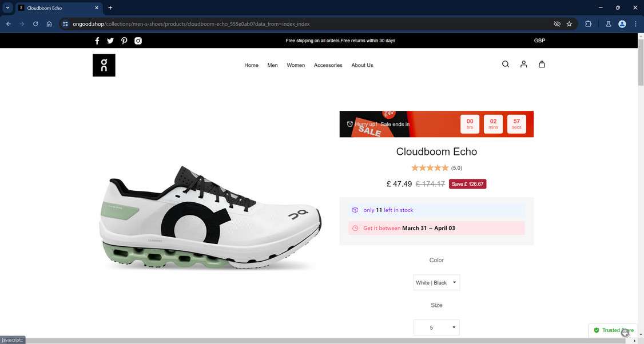Reload the page in the browser
Screen dimensions: 644x344
click(x=35, y=24)
